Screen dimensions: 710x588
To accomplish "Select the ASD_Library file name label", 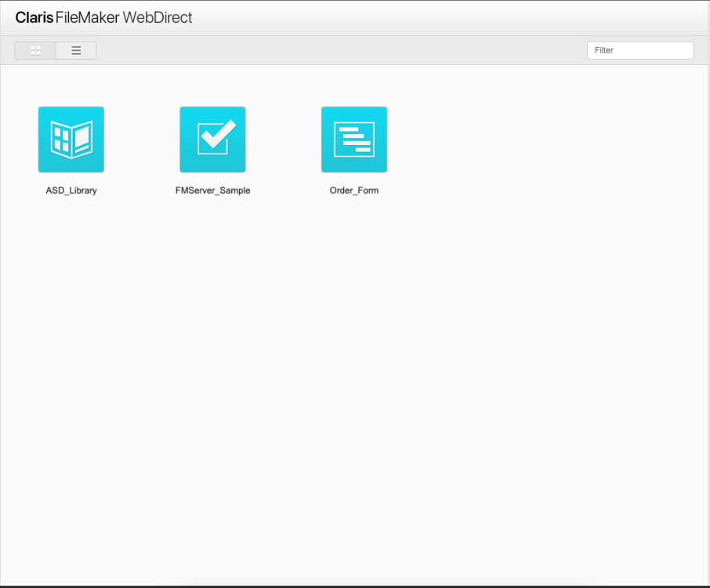I will tap(71, 190).
